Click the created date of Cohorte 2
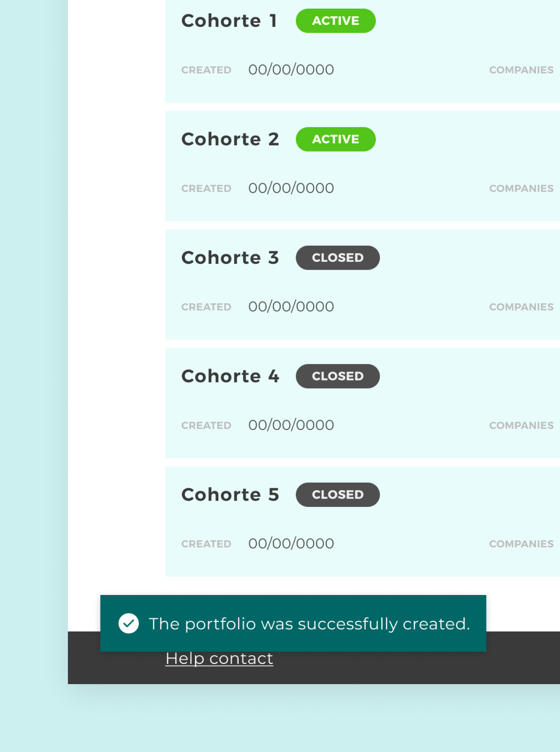 click(291, 188)
